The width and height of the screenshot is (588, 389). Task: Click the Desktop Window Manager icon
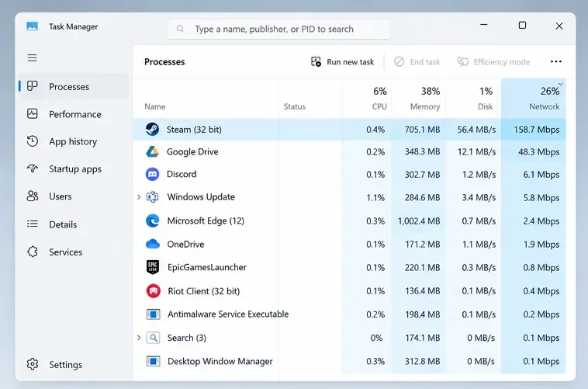(x=153, y=361)
